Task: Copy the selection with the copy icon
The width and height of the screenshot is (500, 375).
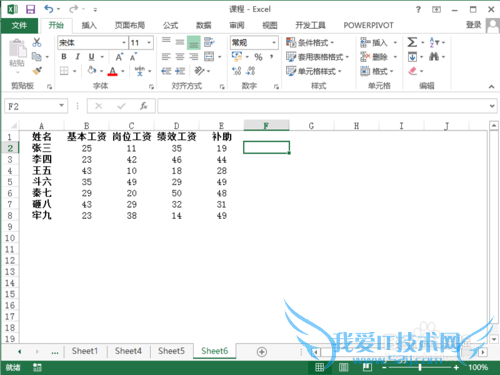Action: pos(37,57)
